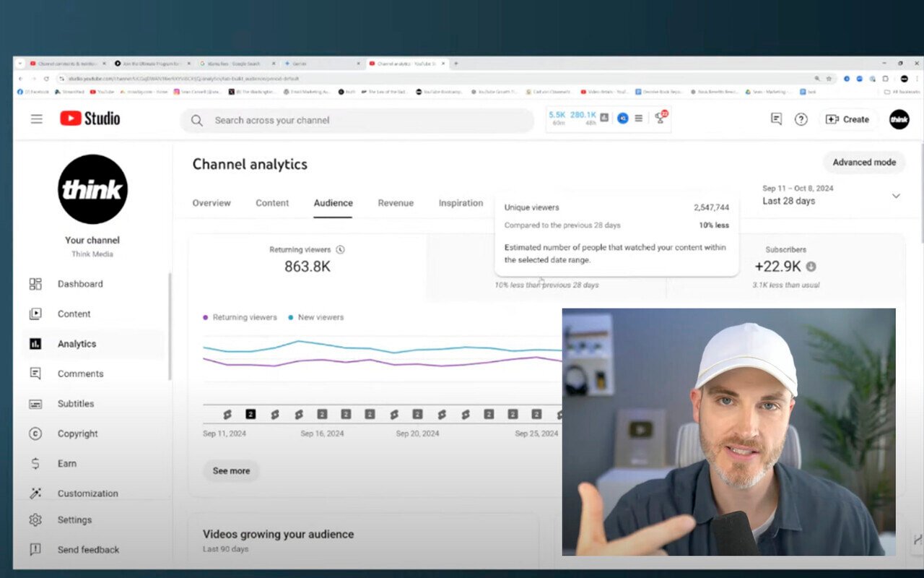Open the feedback icon left of help
Screen dimensions: 924x578
pyautogui.click(x=777, y=119)
